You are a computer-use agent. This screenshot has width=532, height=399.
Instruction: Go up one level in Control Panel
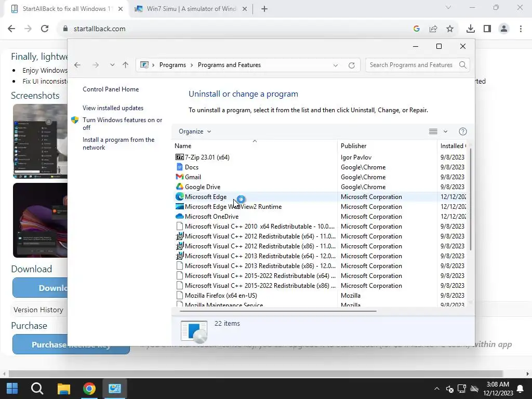click(x=126, y=65)
